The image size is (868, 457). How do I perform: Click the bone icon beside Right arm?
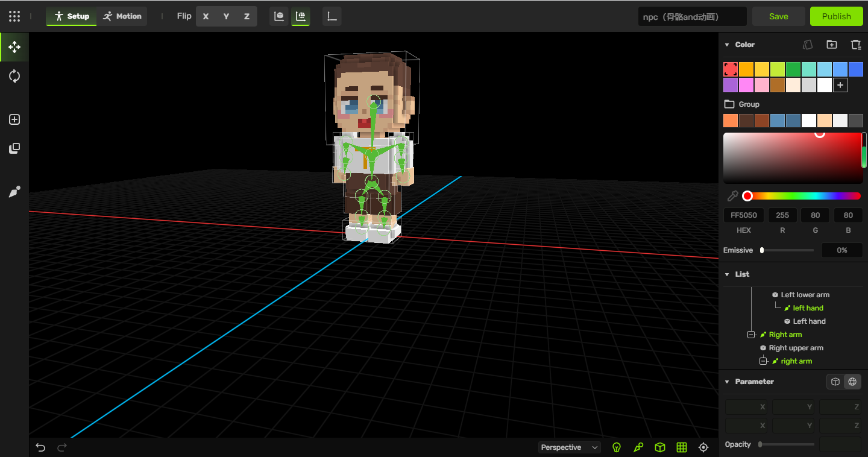pos(763,335)
